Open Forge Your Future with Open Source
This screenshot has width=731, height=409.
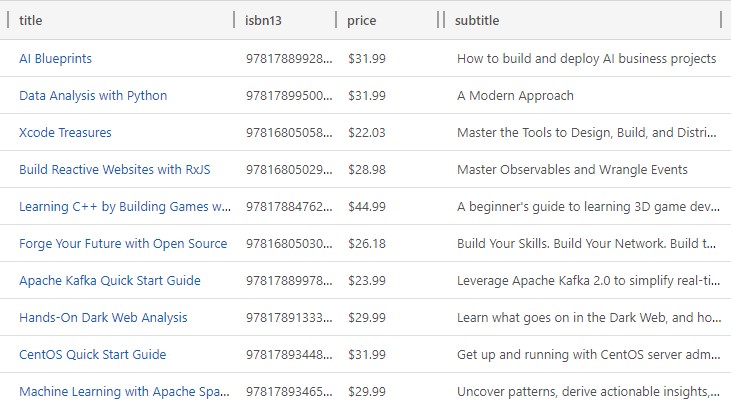[x=123, y=243]
